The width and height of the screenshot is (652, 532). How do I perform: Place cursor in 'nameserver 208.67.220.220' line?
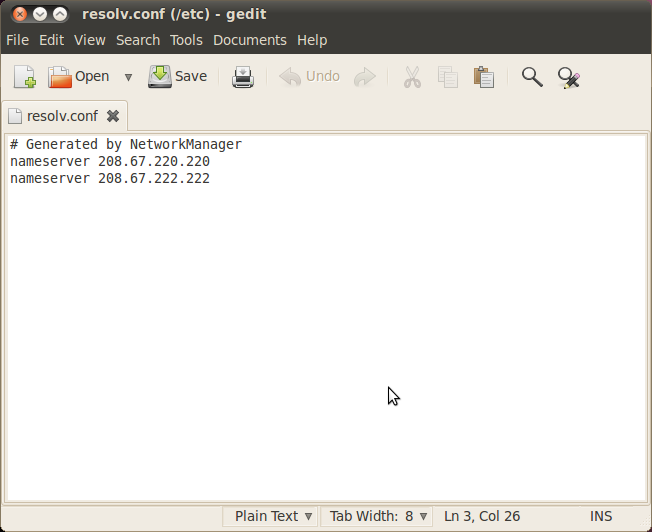coord(110,161)
